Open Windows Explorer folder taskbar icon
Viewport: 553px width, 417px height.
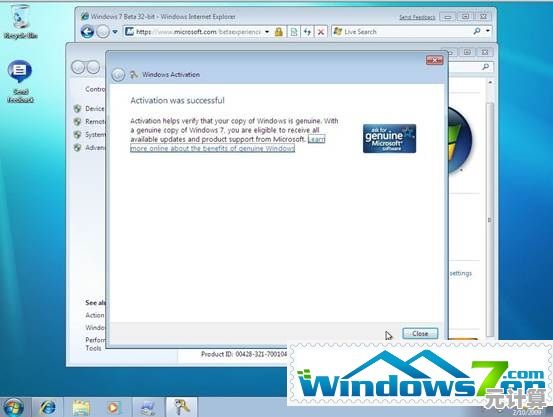81,408
